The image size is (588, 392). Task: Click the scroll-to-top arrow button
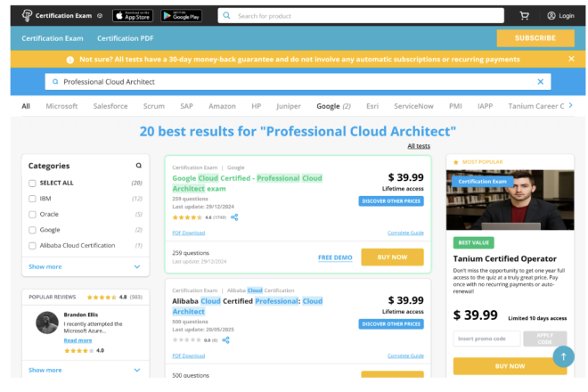point(563,356)
